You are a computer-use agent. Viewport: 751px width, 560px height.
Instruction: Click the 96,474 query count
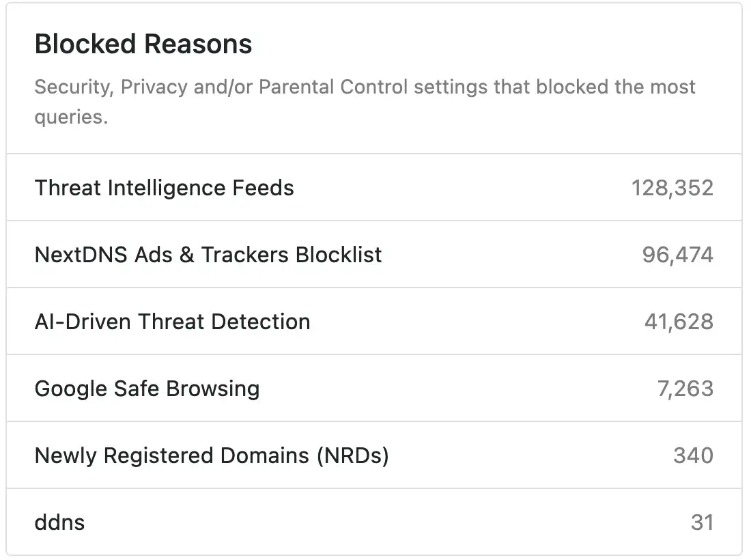click(677, 255)
